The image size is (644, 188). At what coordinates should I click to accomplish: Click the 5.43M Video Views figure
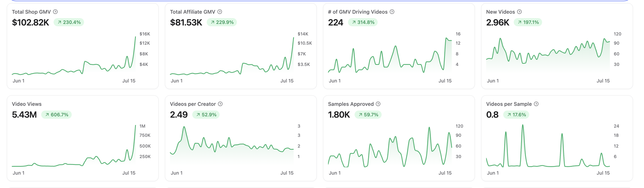point(24,115)
